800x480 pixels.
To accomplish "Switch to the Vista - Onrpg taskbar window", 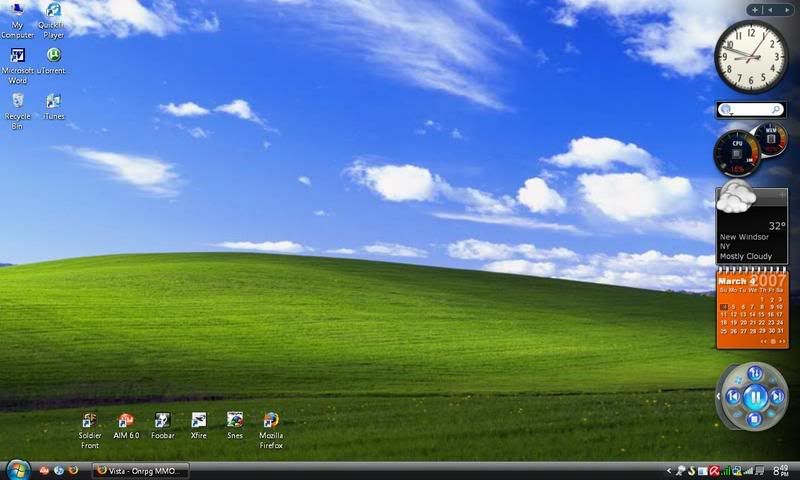I will (138, 470).
